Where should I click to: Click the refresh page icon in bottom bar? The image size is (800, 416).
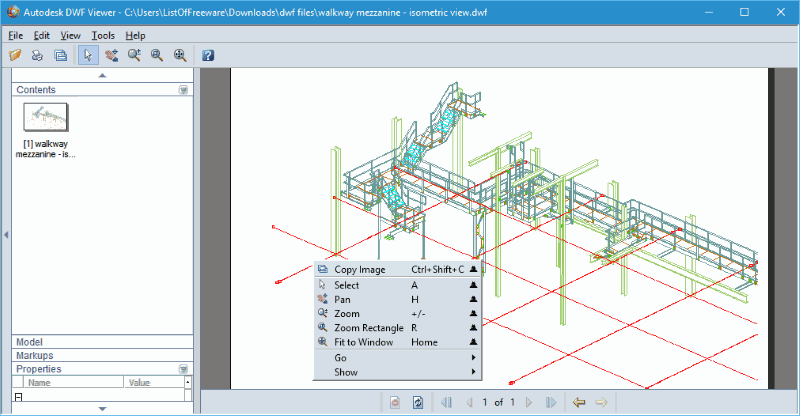pos(417,402)
